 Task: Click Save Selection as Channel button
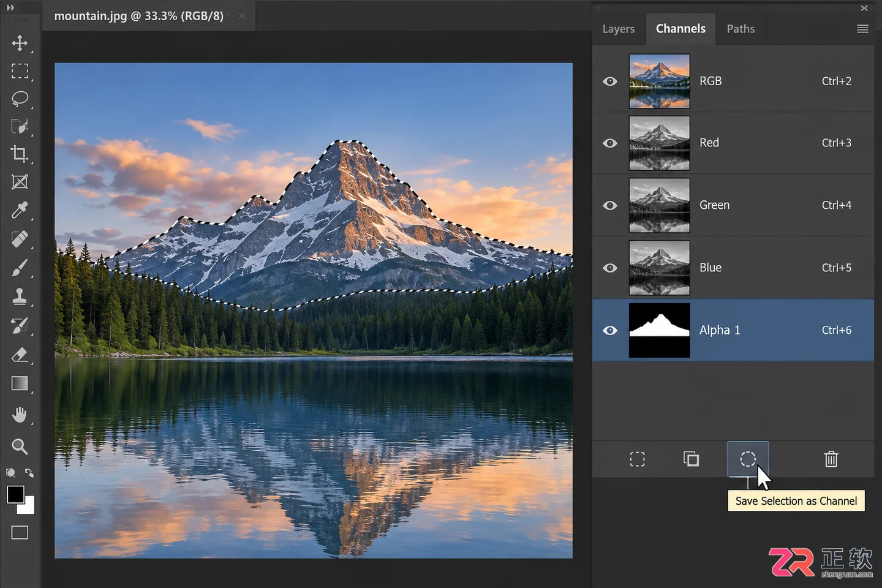[747, 459]
